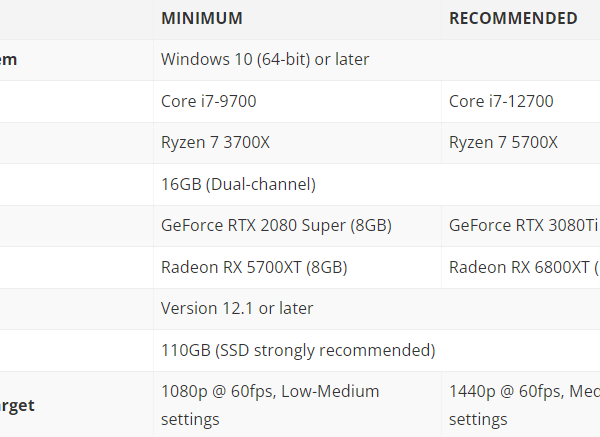600x437 pixels.
Task: Click the partially visible row label ending in 'em'
Action: (8, 60)
